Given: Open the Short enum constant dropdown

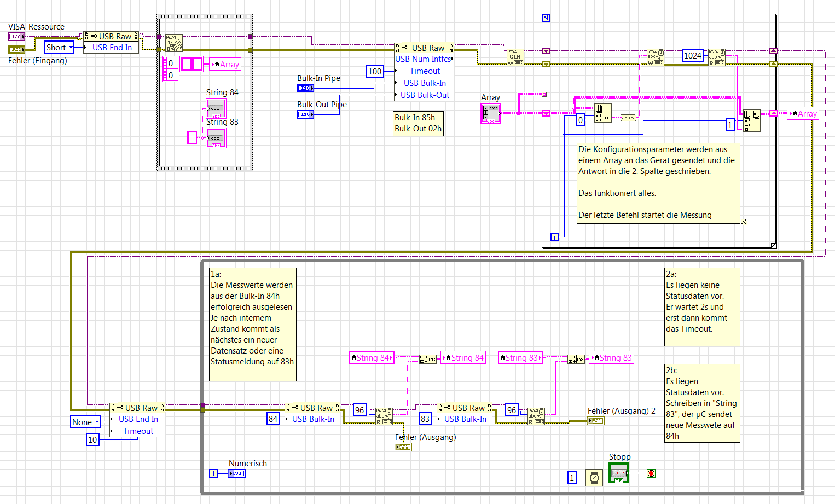Looking at the screenshot, I should coord(60,48).
